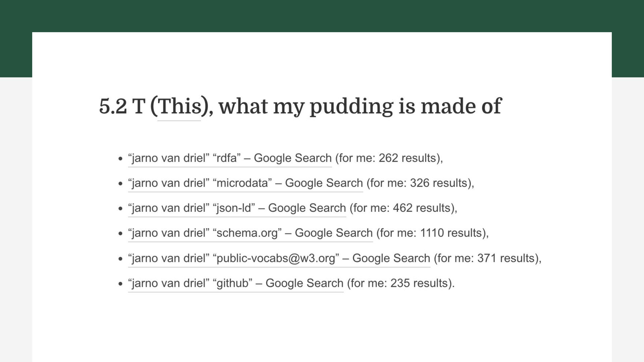Click the bullet before the schema.org link
Screen dimensions: 644x362
point(121,234)
